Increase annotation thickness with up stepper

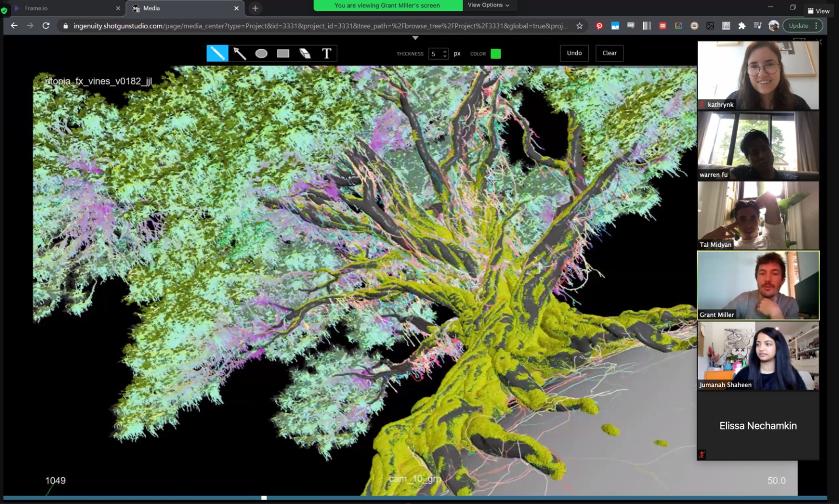[x=445, y=51]
